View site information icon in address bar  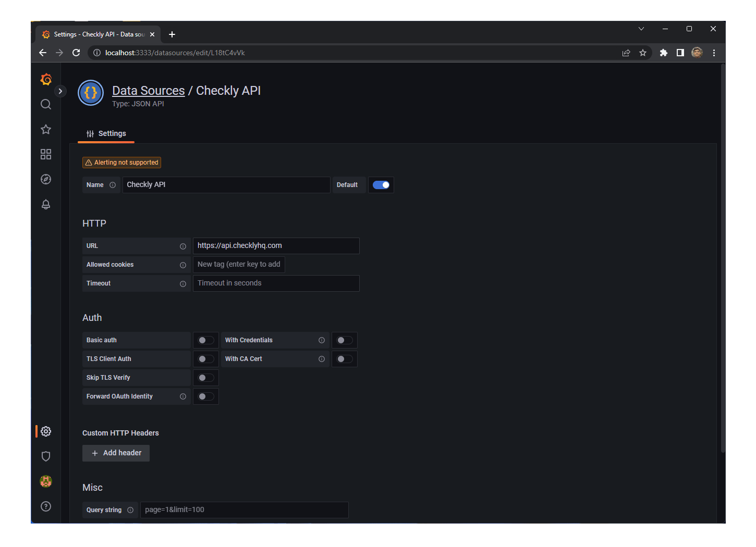[96, 53]
